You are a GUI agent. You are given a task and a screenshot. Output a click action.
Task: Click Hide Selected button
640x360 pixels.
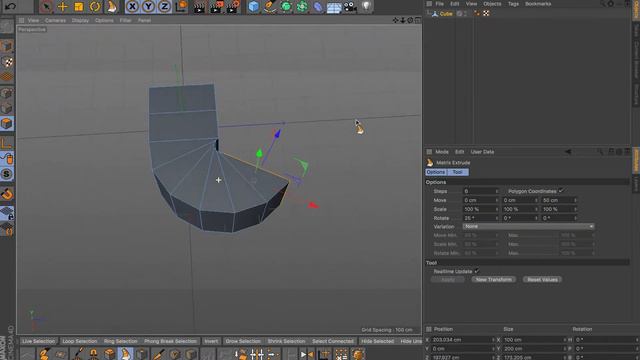377,341
